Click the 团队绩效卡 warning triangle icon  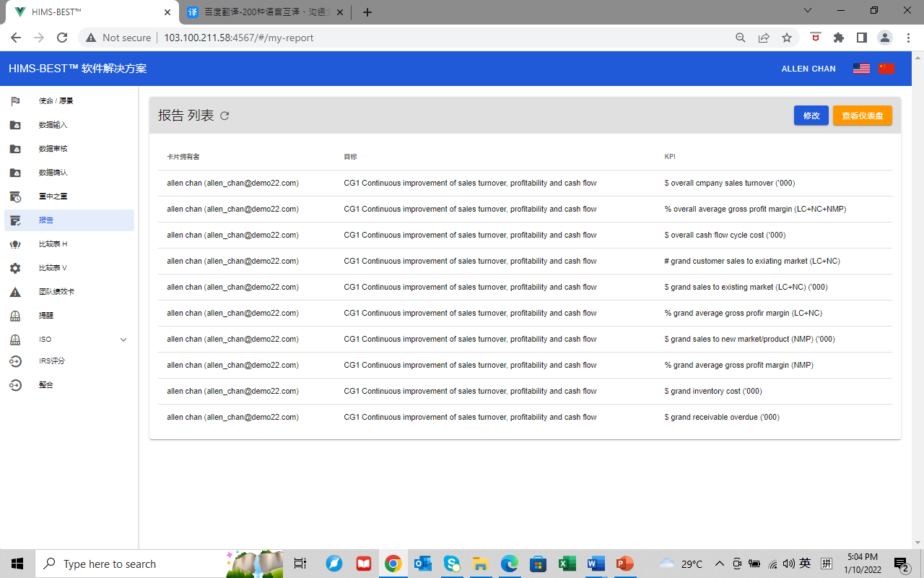(15, 292)
